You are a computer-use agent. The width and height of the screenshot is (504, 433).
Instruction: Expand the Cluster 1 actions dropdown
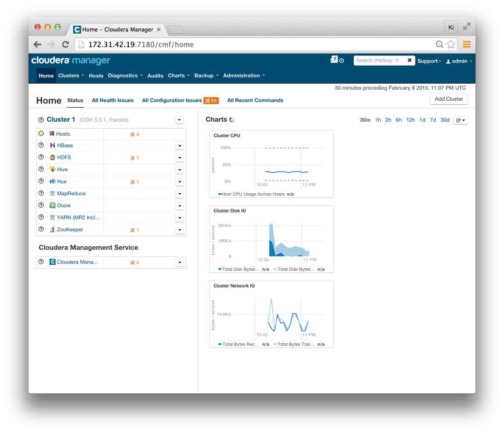pyautogui.click(x=179, y=120)
